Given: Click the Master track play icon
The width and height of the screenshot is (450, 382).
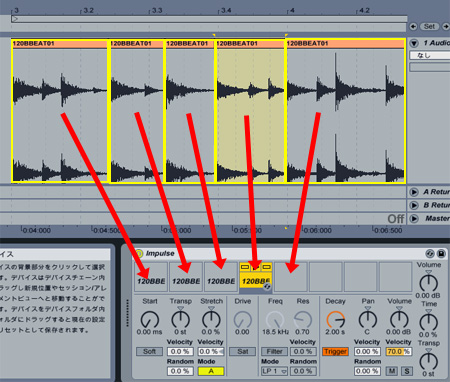Looking at the screenshot, I should [414, 219].
